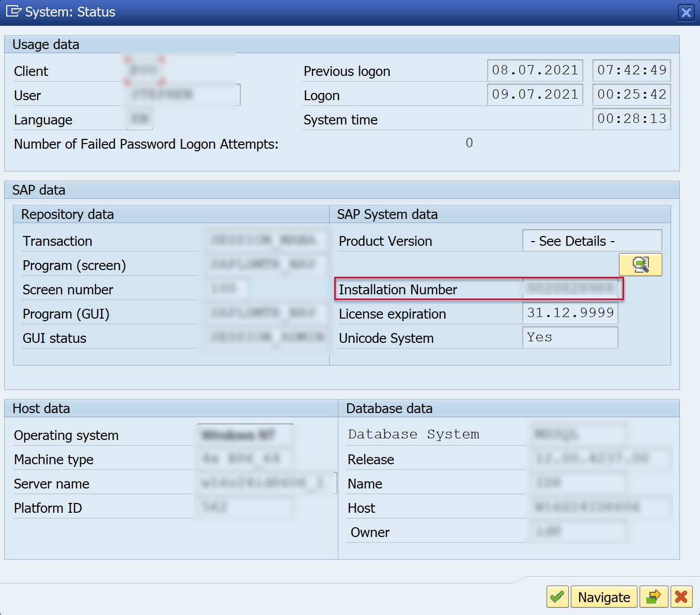Image resolution: width=700 pixels, height=615 pixels.
Task: Select the Previous logon time 07:42:49 field
Action: tap(631, 70)
